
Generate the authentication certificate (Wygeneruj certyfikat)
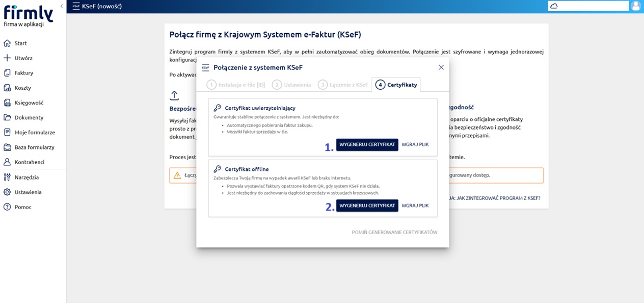367,144
